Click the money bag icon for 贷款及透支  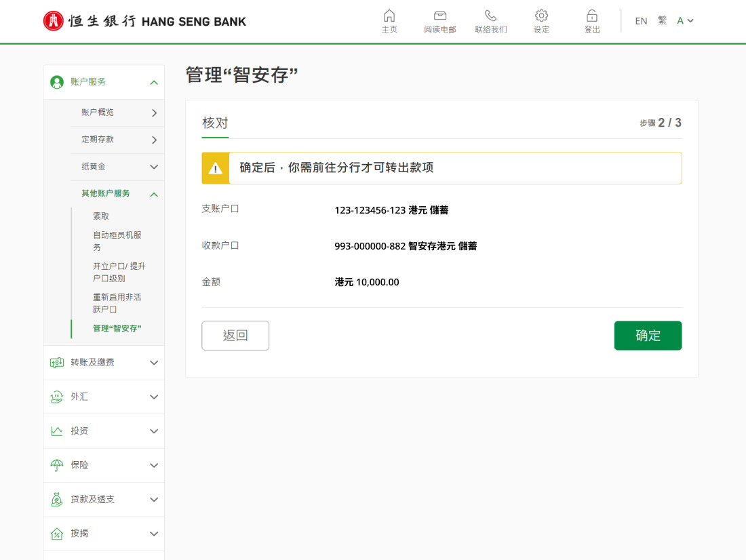(x=57, y=500)
